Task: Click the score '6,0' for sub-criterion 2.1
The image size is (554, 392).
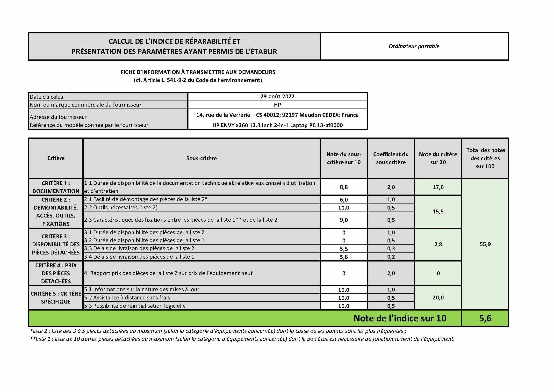Action: pyautogui.click(x=344, y=200)
